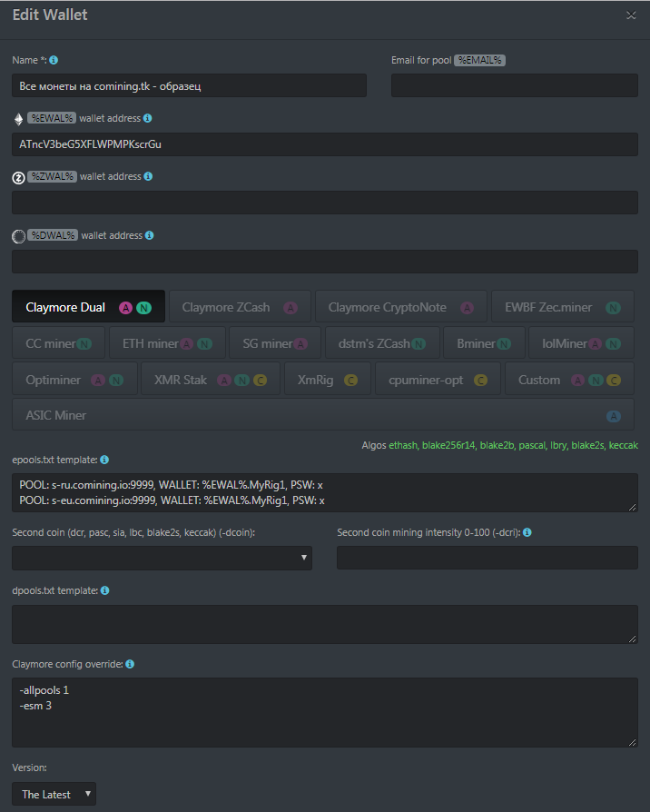Screen dimensions: 650x812
Task: Click info icon next to second coin intensity
Action: click(527, 532)
